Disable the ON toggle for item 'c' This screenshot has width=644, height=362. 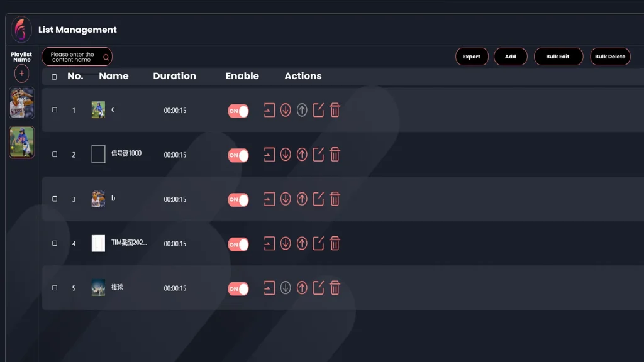point(238,111)
